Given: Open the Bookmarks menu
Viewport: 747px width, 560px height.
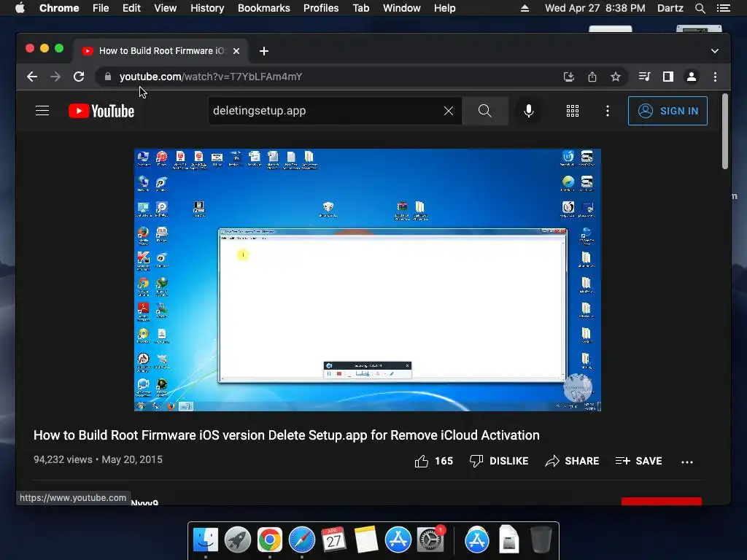Looking at the screenshot, I should [x=264, y=8].
